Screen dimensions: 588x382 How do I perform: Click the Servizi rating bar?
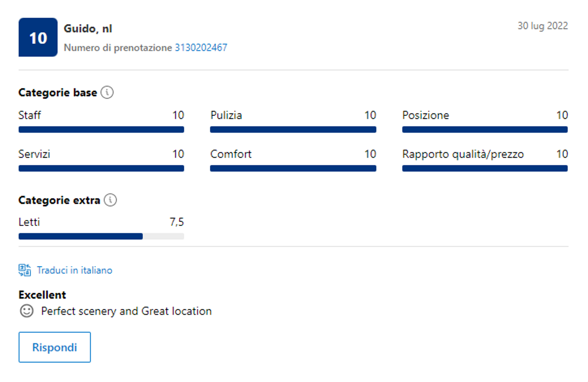(101, 168)
